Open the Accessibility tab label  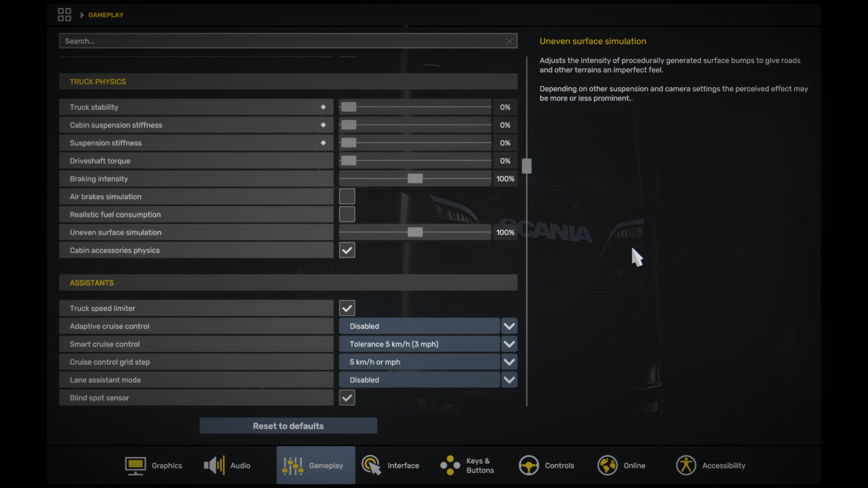(724, 466)
